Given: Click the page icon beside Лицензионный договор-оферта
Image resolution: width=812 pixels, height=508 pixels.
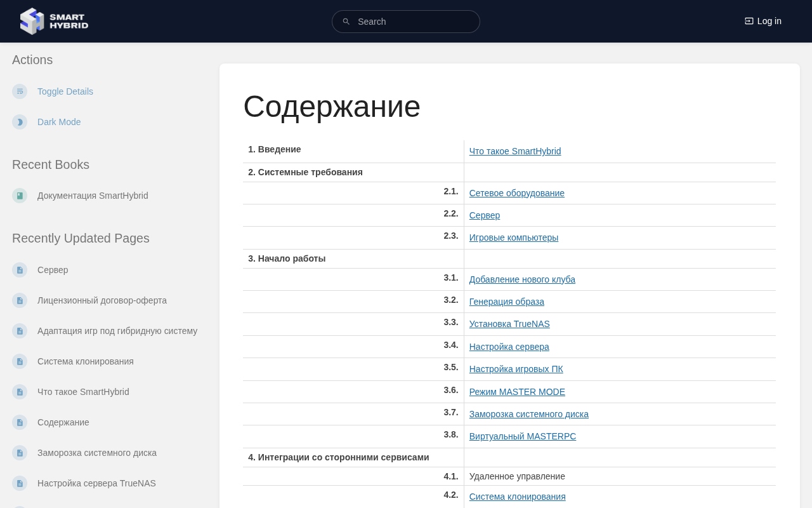Looking at the screenshot, I should (x=20, y=300).
